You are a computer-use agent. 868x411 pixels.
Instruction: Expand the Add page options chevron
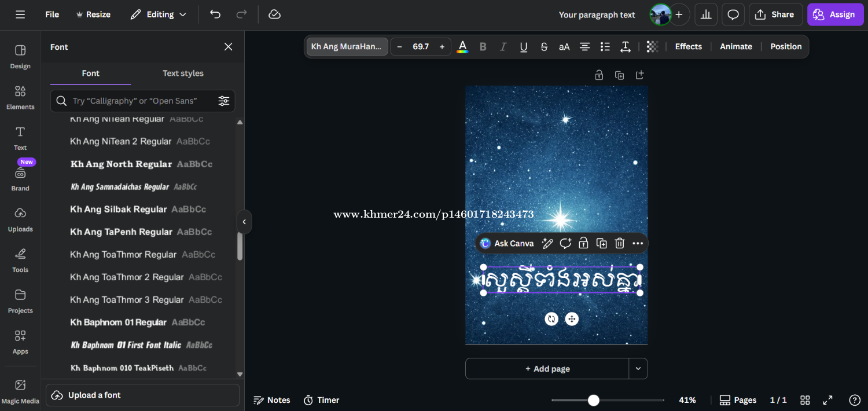638,369
